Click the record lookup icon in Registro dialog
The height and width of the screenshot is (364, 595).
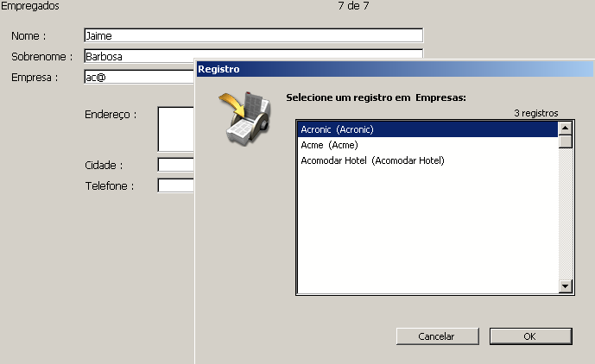241,117
